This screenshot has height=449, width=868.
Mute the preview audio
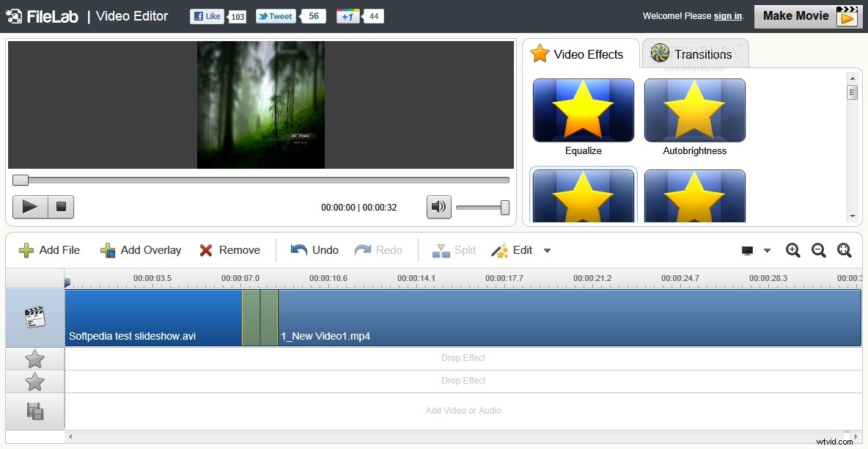pos(438,207)
